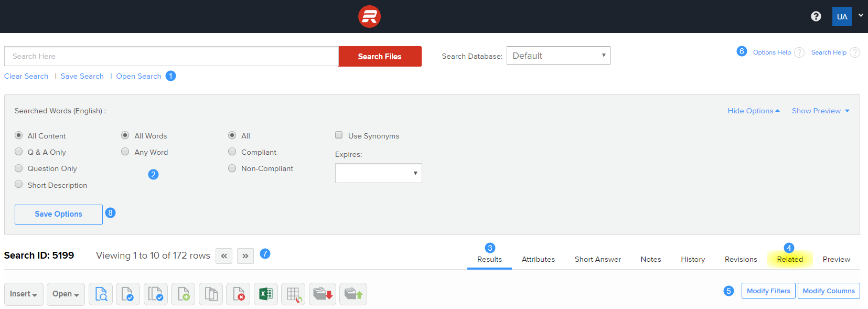Click the document search preview toolbar icon

pyautogui.click(x=101, y=294)
